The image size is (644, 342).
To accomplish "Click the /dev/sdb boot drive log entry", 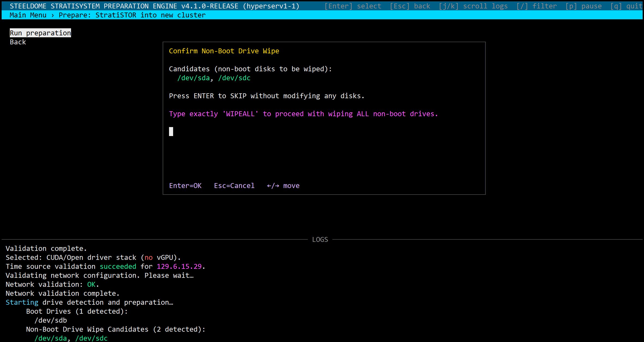I will click(51, 320).
